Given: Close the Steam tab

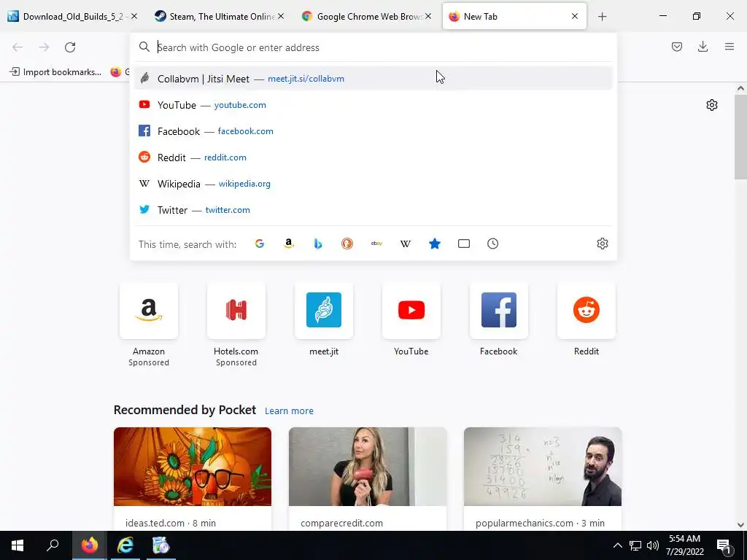Looking at the screenshot, I should point(281,16).
